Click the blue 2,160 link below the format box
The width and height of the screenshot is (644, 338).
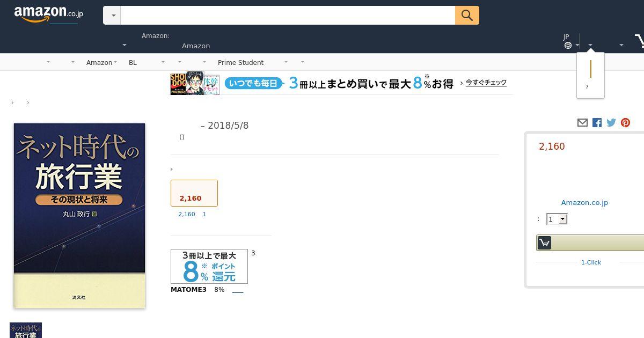coord(187,214)
